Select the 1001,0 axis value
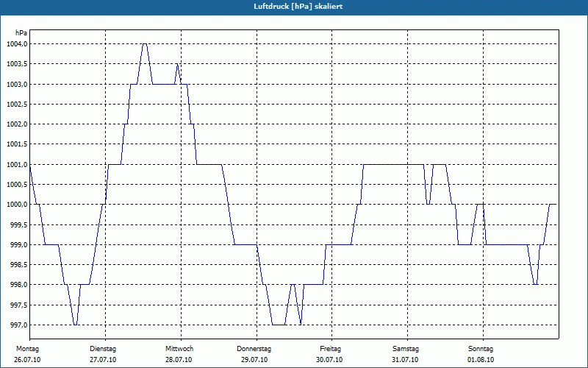 [17, 164]
